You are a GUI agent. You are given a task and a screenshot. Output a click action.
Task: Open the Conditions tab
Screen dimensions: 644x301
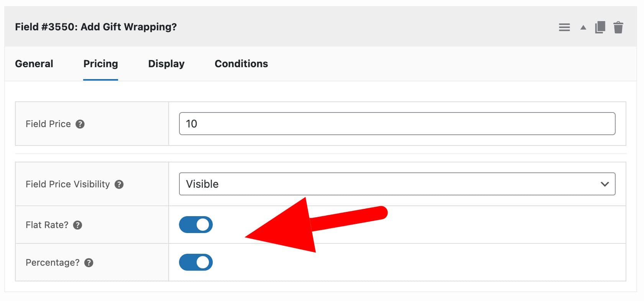241,63
